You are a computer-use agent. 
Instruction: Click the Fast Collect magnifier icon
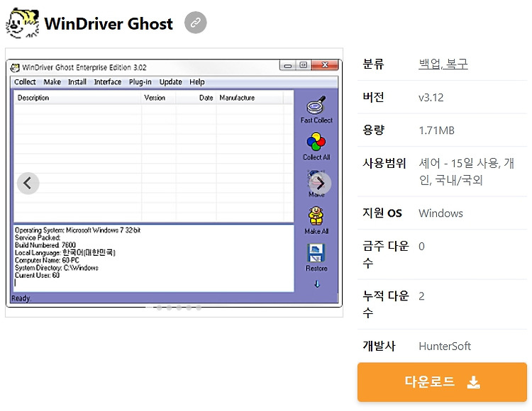coord(316,105)
